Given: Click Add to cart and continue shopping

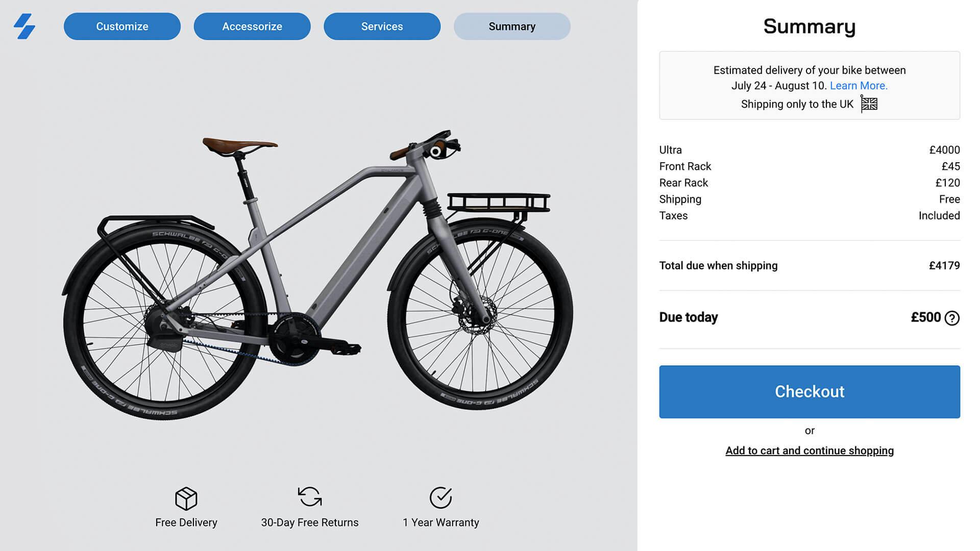Looking at the screenshot, I should coord(810,450).
